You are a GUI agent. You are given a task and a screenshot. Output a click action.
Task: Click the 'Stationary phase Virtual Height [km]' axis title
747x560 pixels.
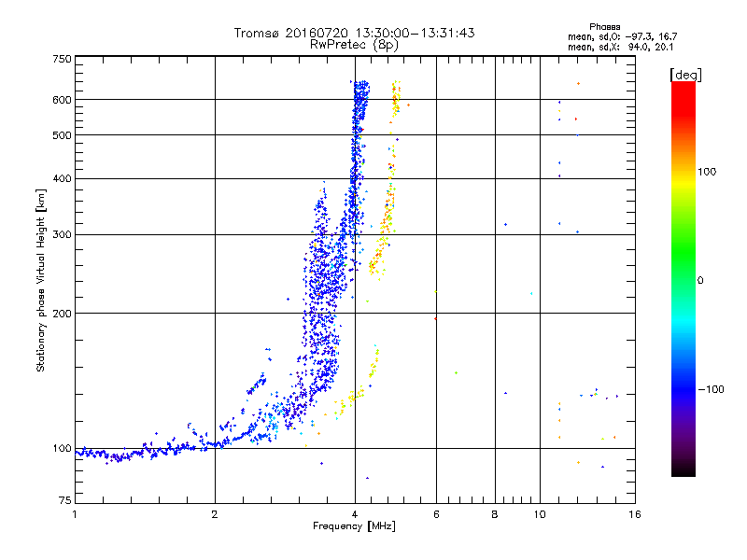click(41, 280)
